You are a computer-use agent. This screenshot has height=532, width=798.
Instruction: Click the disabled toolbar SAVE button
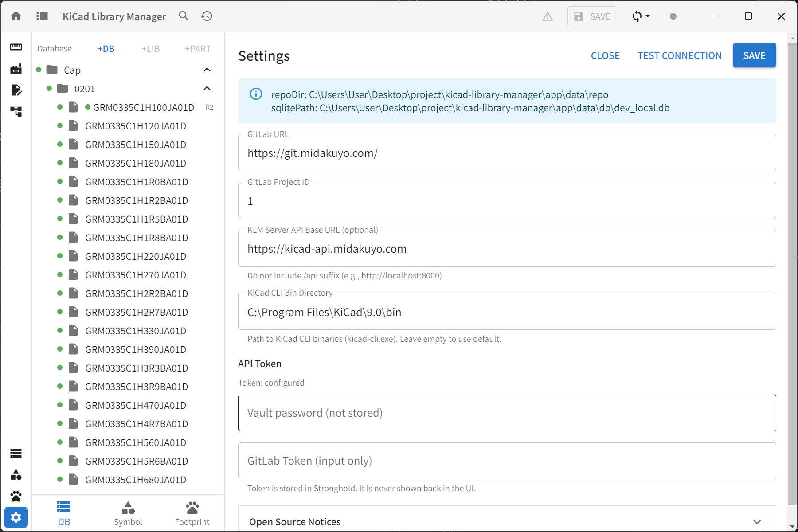click(592, 16)
